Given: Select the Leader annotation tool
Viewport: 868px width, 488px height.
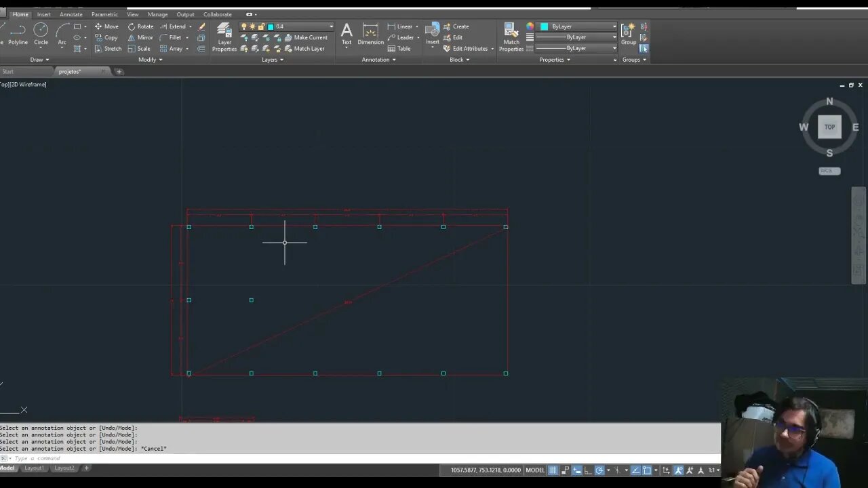Looking at the screenshot, I should pyautogui.click(x=401, y=37).
